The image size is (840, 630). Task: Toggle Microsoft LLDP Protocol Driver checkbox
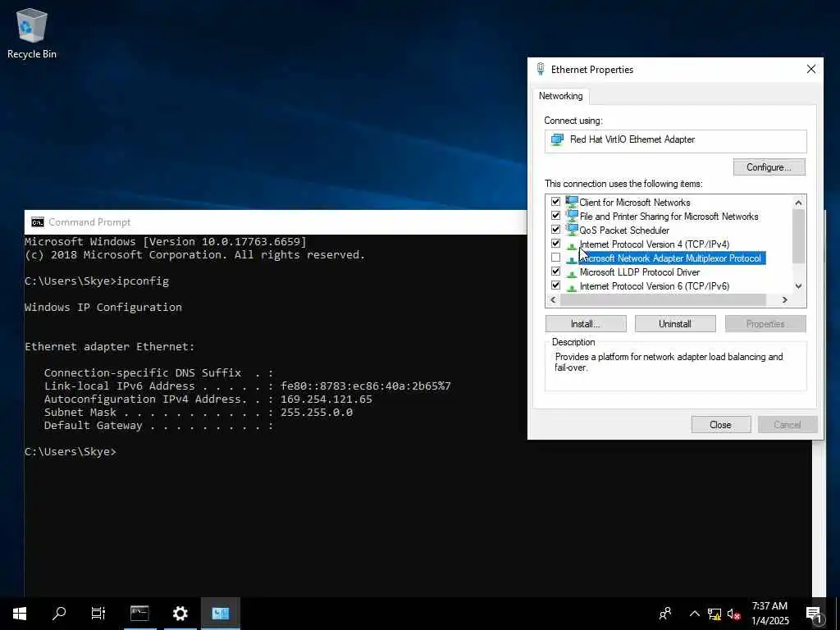pyautogui.click(x=555, y=272)
